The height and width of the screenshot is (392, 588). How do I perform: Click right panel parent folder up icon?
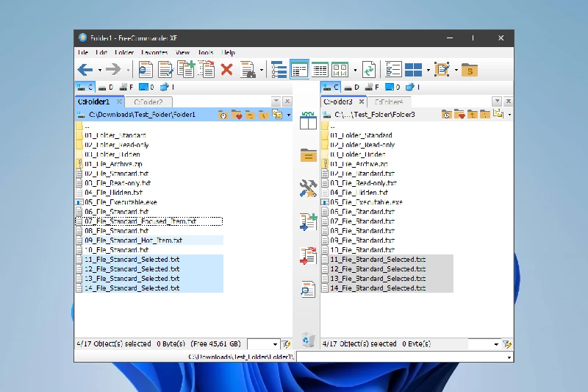tap(472, 115)
